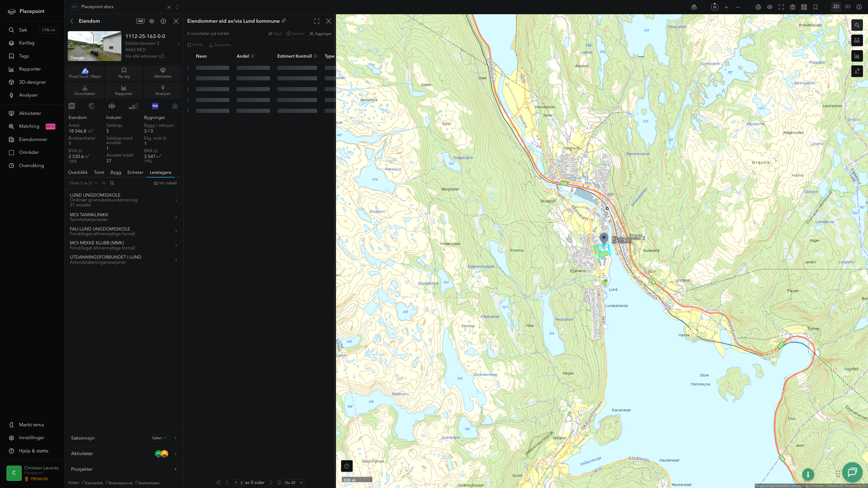Toggle map visibility eye in top toolbar
Screen dimensions: 868x488
[x=770, y=7]
